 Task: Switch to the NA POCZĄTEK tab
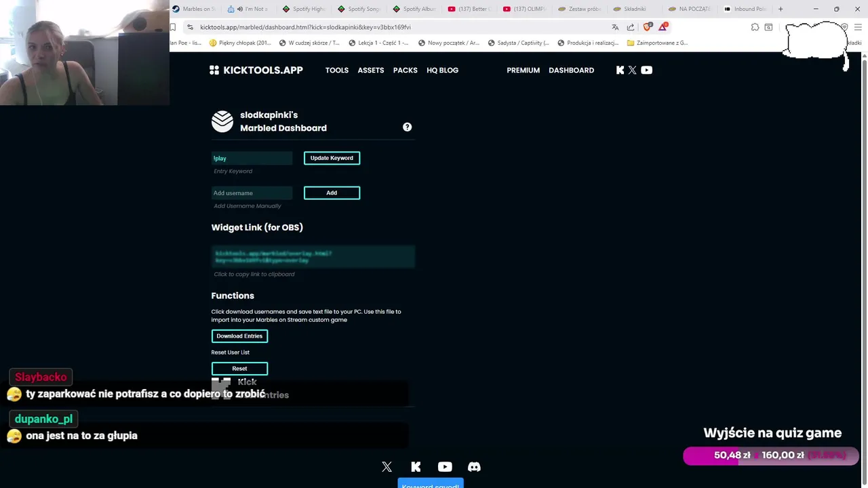pos(690,9)
